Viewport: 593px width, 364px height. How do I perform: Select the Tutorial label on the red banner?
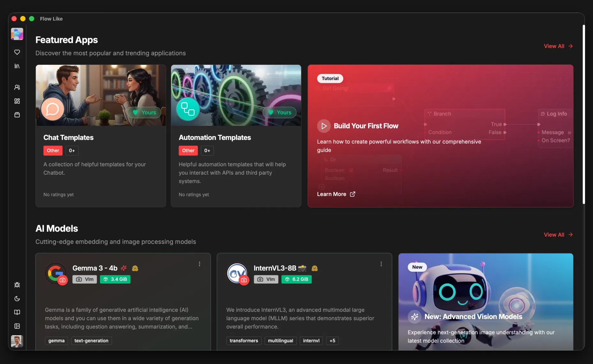coord(330,78)
